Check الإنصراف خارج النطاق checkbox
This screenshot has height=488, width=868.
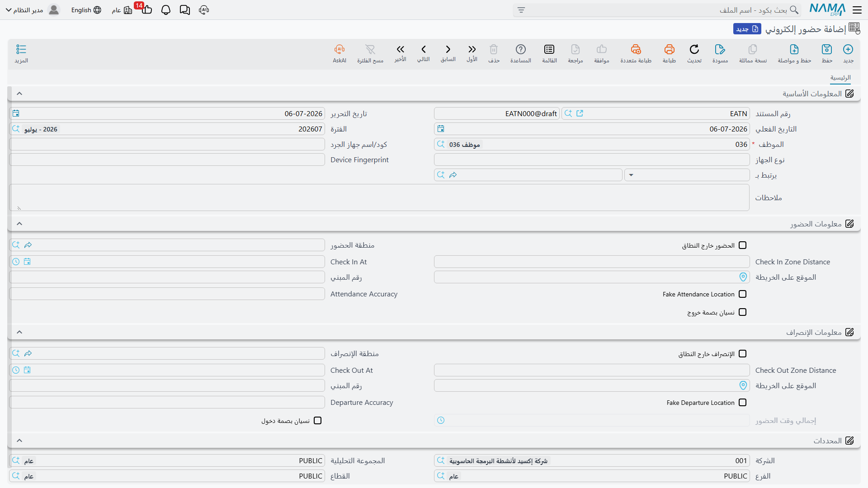[742, 354]
